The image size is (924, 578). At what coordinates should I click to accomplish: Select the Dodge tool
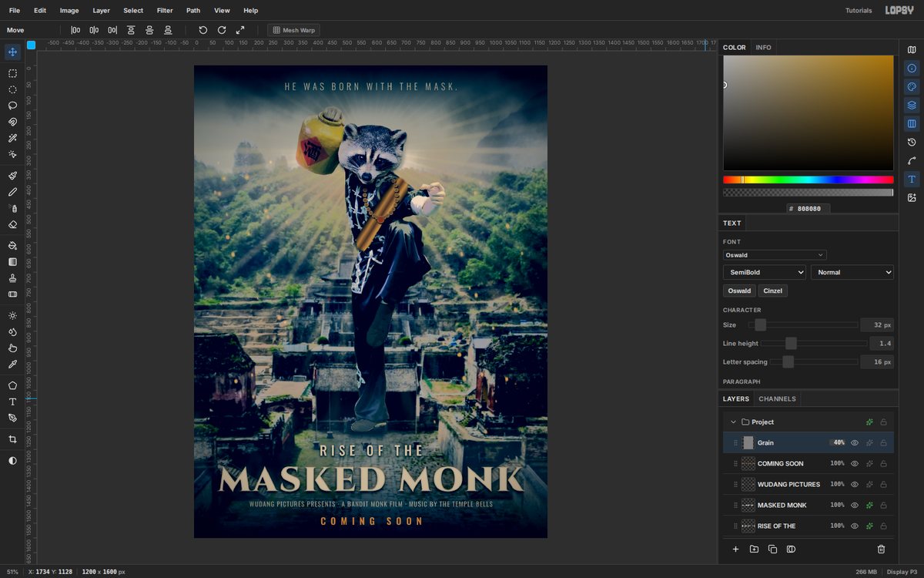(x=12, y=315)
